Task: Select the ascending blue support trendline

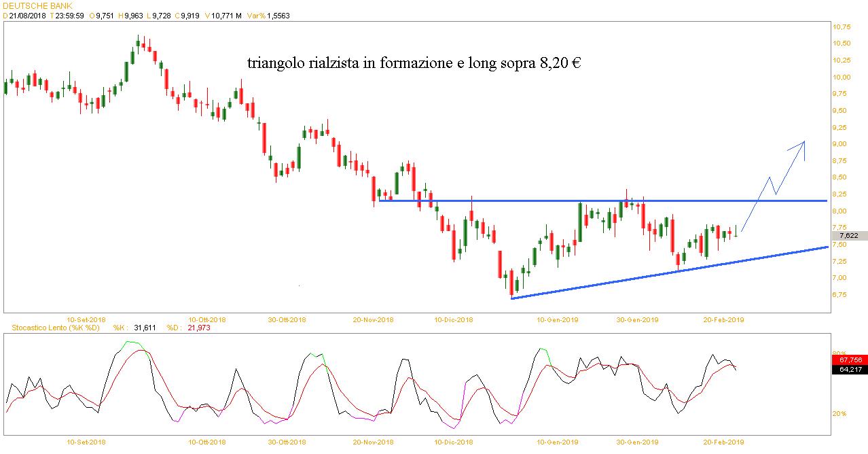Action: [669, 273]
